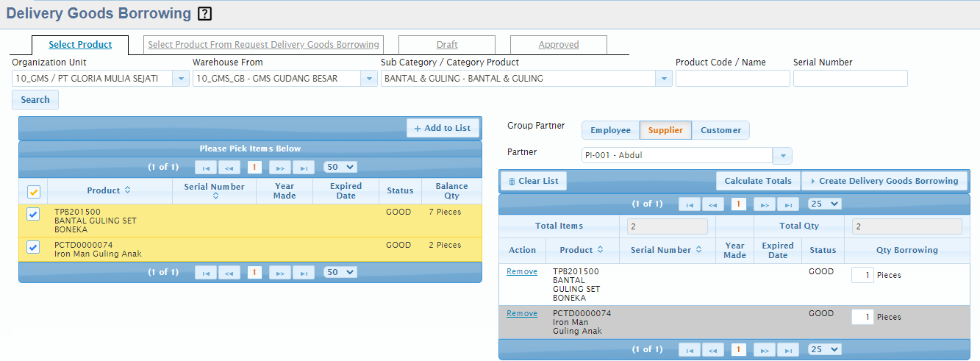
Task: Open the Sub Category / Category Product dropdown
Action: coord(664,78)
